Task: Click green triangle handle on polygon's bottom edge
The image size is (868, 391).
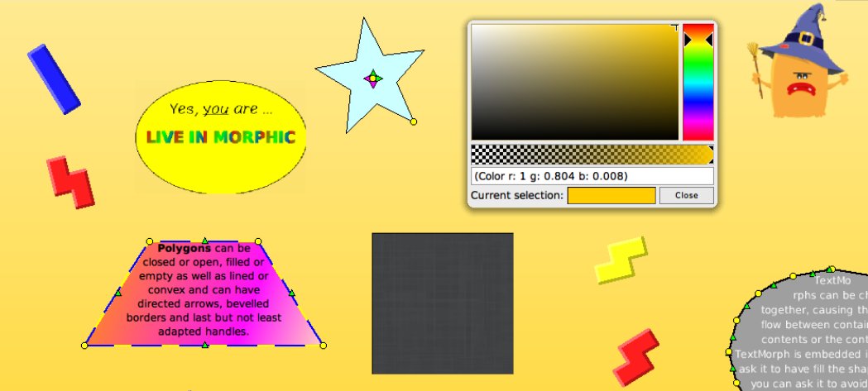Action: [x=205, y=345]
